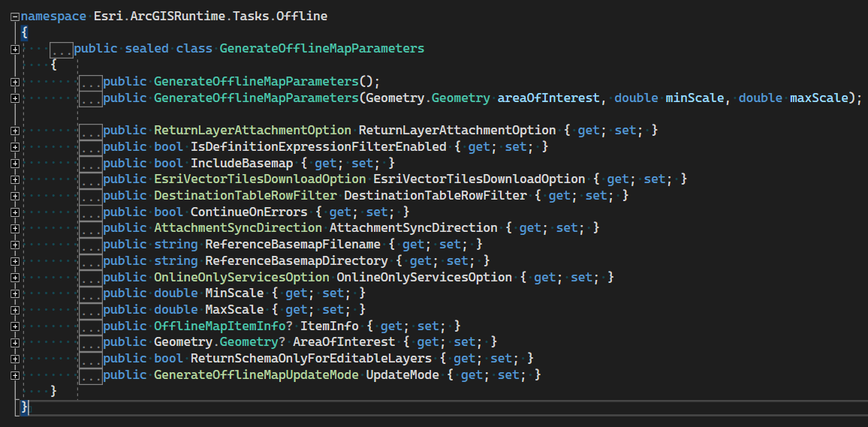Click the maxScale constructor parameter

819,98
